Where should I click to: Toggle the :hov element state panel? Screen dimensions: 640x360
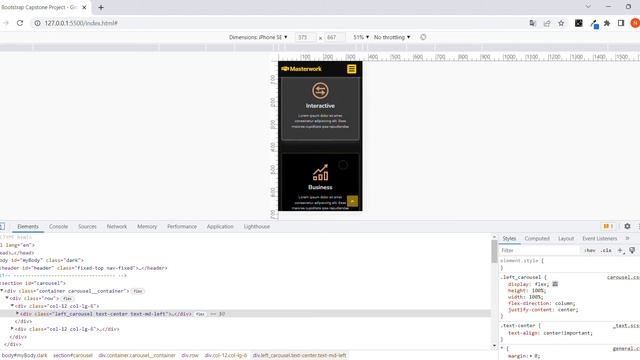click(589, 250)
